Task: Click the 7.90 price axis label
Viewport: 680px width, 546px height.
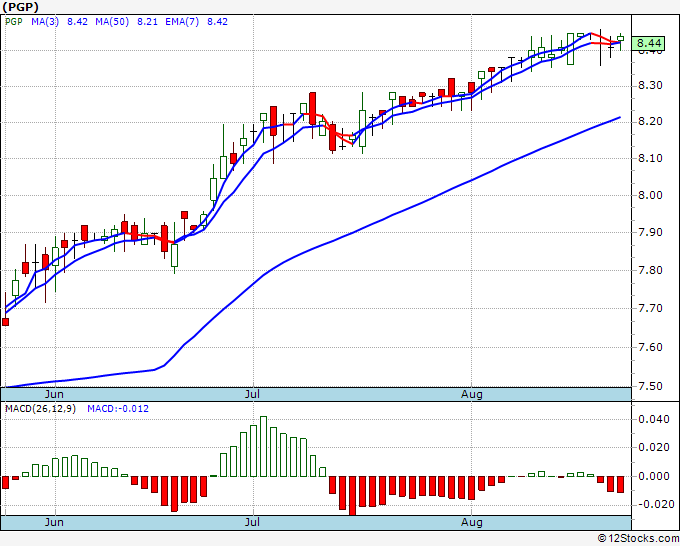Action: click(651, 232)
